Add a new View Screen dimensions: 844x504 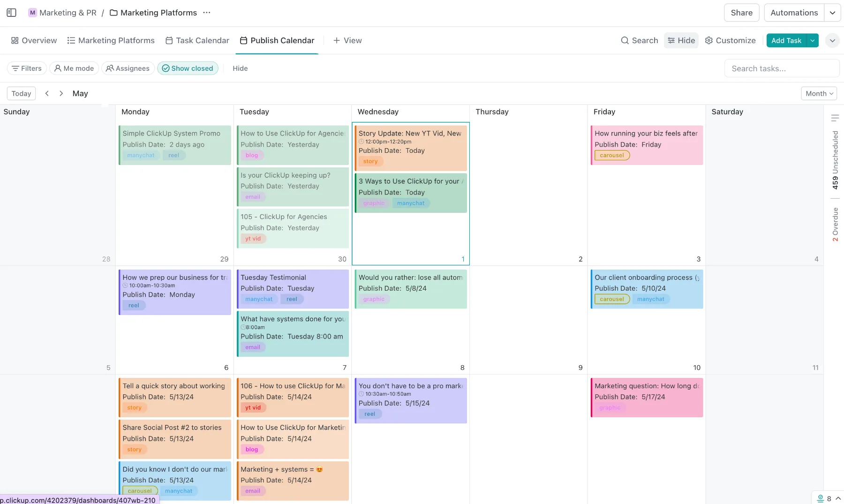[347, 40]
